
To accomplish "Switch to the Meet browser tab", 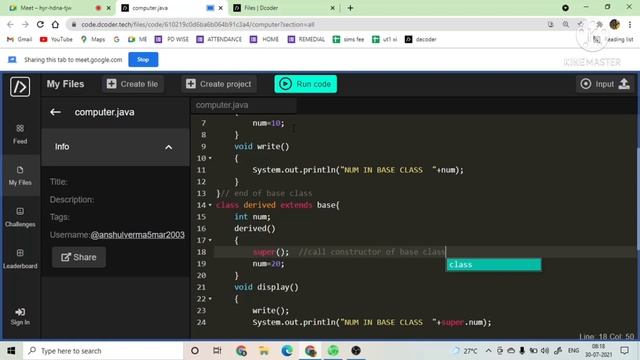I will tap(57, 8).
